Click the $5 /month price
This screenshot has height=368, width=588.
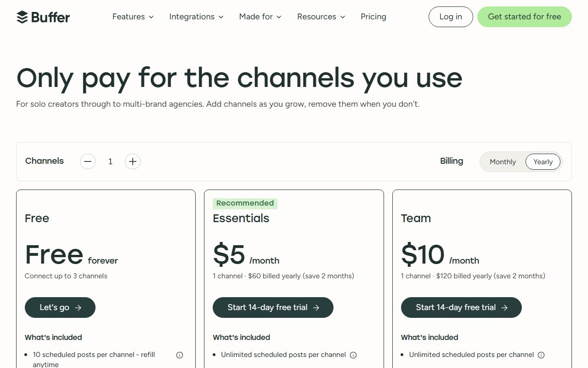pos(246,254)
